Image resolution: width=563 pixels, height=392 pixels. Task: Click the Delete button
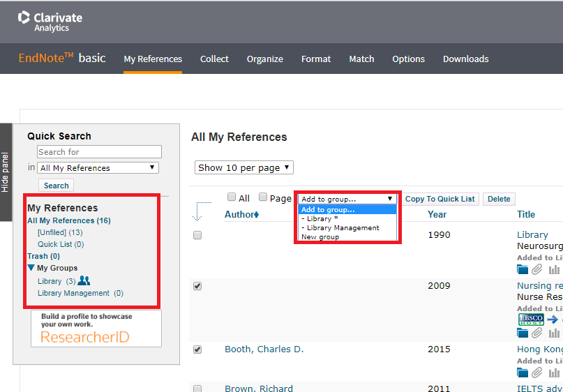point(499,199)
